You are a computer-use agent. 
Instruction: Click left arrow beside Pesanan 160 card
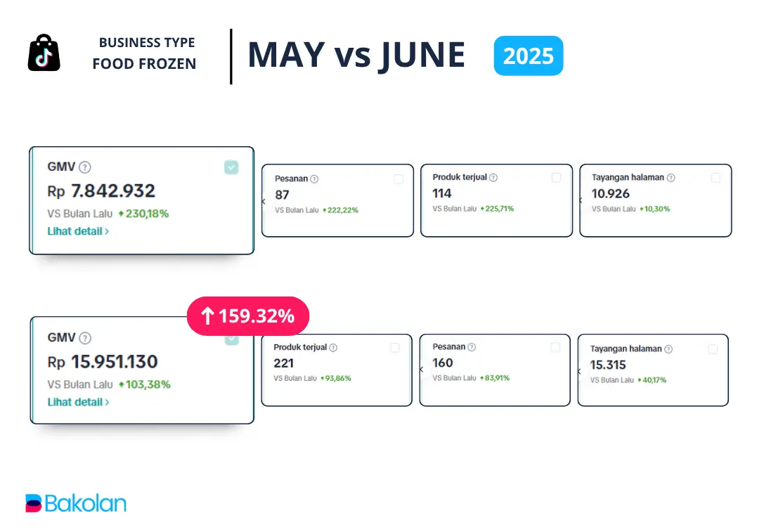click(421, 369)
